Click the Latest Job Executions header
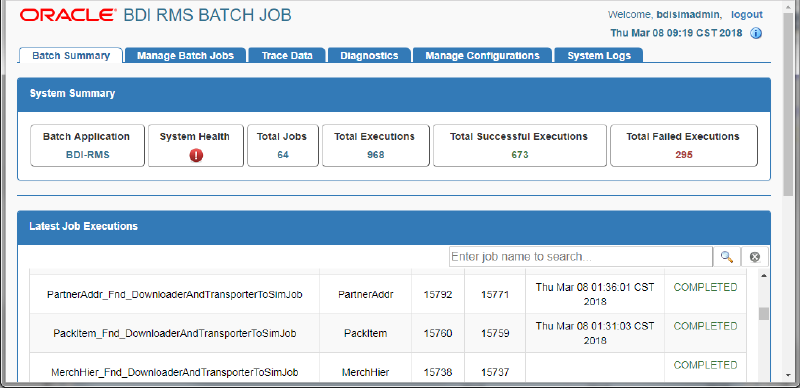Screen dimensions: 800x388 (394, 227)
